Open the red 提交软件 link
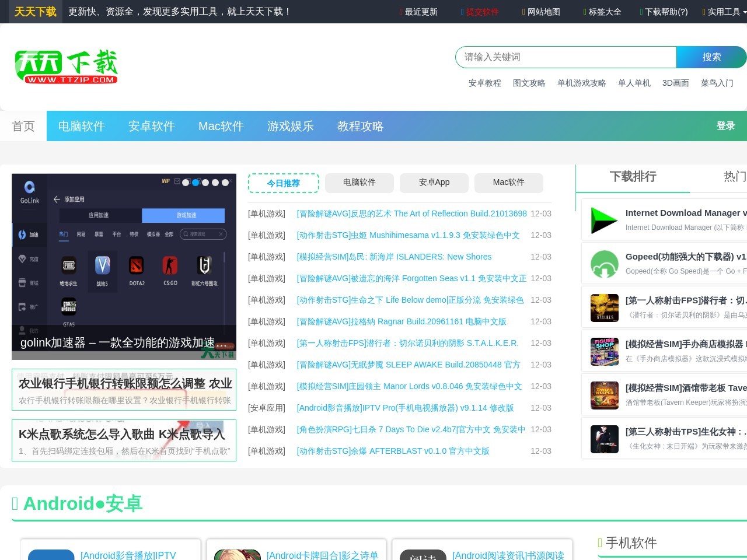This screenshot has width=747, height=560. tap(483, 12)
